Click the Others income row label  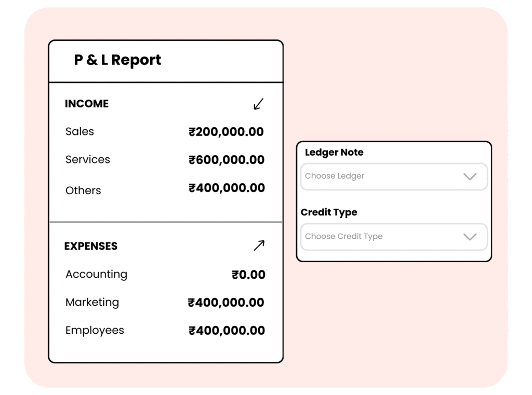(83, 190)
